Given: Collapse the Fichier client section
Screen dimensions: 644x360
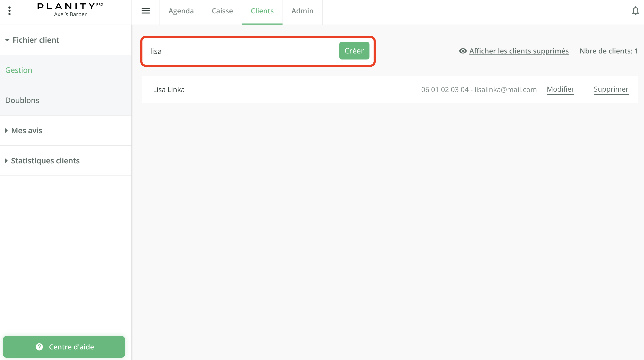Looking at the screenshot, I should click(x=36, y=40).
